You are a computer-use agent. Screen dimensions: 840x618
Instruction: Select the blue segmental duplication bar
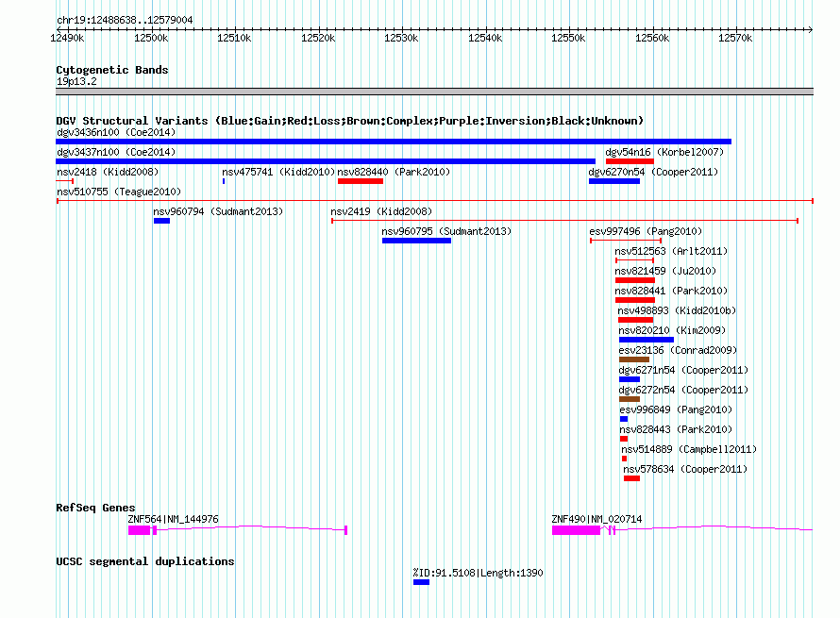coord(421,583)
